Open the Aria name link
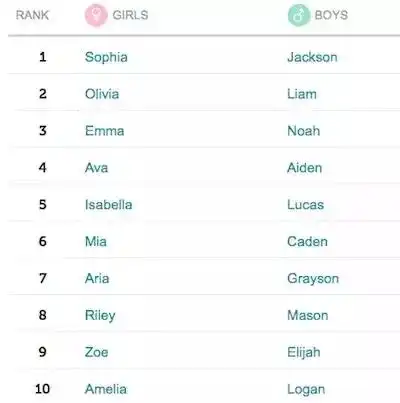This screenshot has height=403, width=400. click(97, 278)
